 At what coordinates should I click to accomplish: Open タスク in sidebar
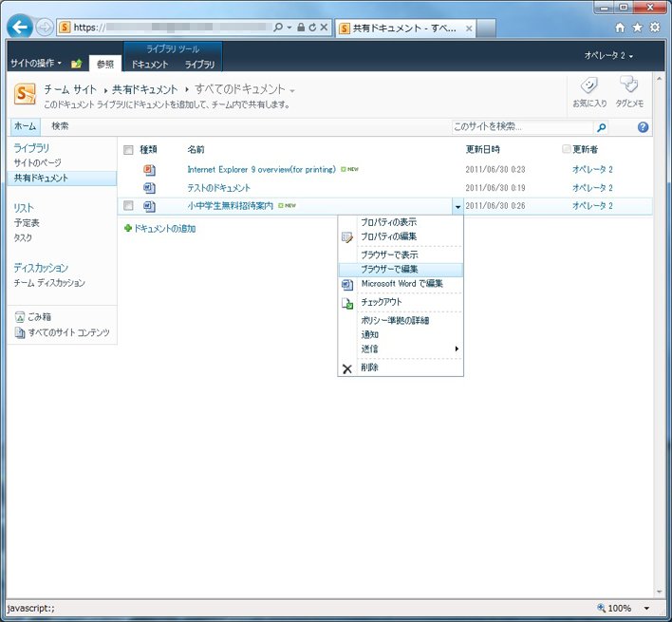pos(23,238)
